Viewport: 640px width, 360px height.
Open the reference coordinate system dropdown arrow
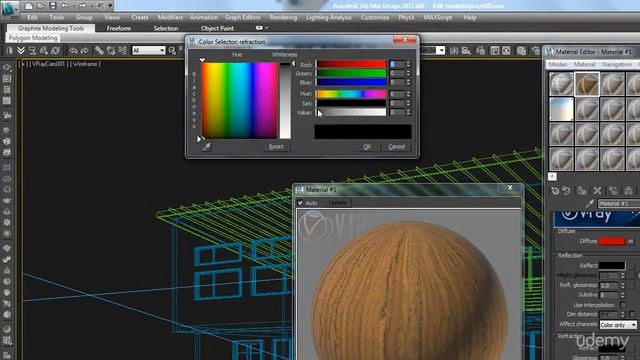[x=440, y=51]
